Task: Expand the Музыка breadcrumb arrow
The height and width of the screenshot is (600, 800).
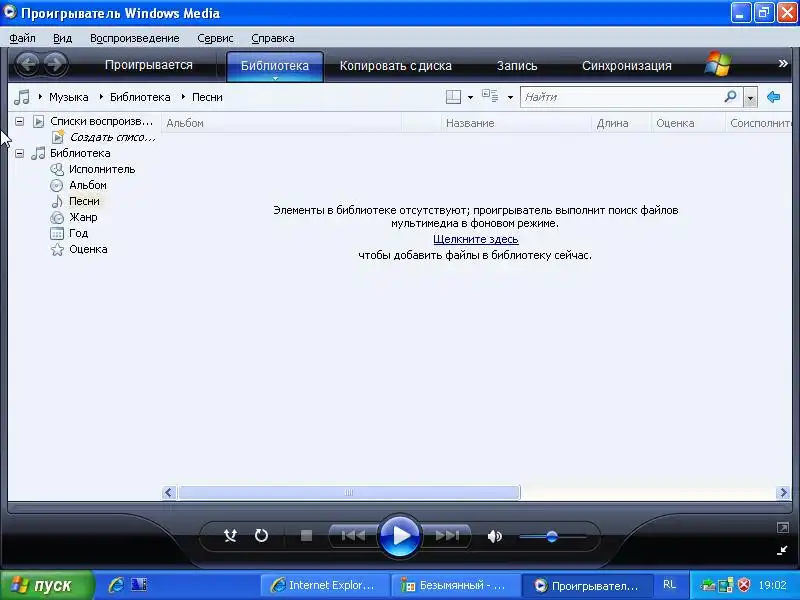Action: click(40, 96)
